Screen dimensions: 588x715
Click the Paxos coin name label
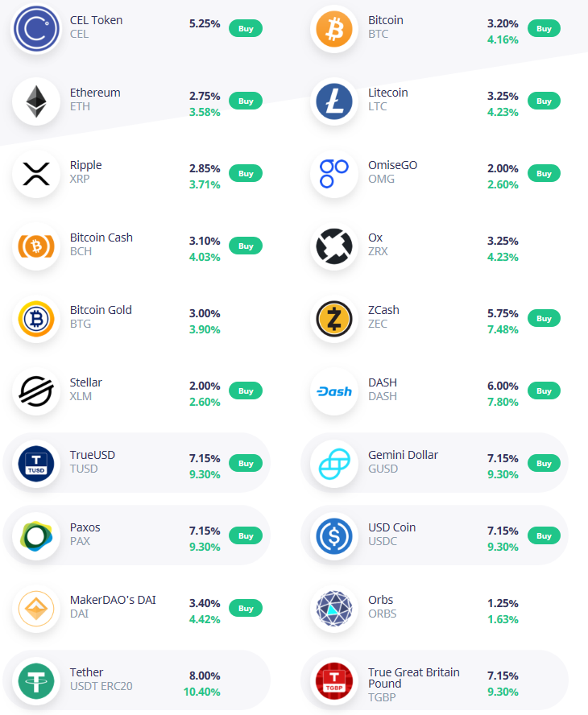(x=85, y=527)
